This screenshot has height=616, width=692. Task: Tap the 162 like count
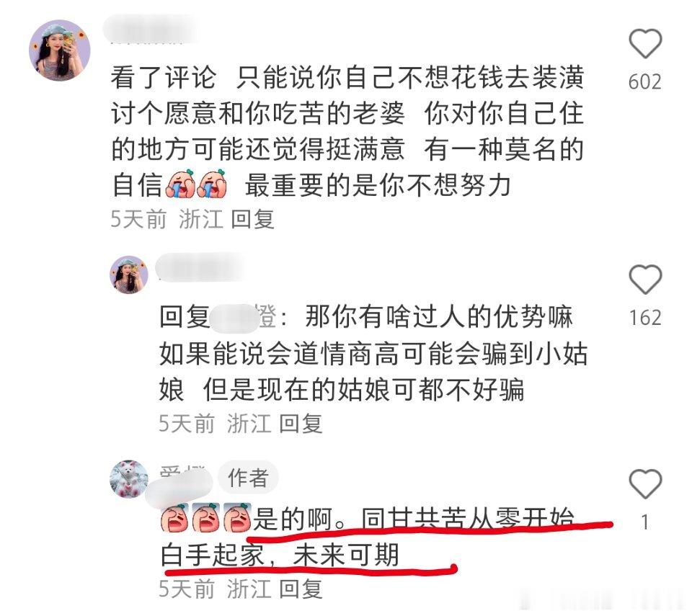point(645,318)
